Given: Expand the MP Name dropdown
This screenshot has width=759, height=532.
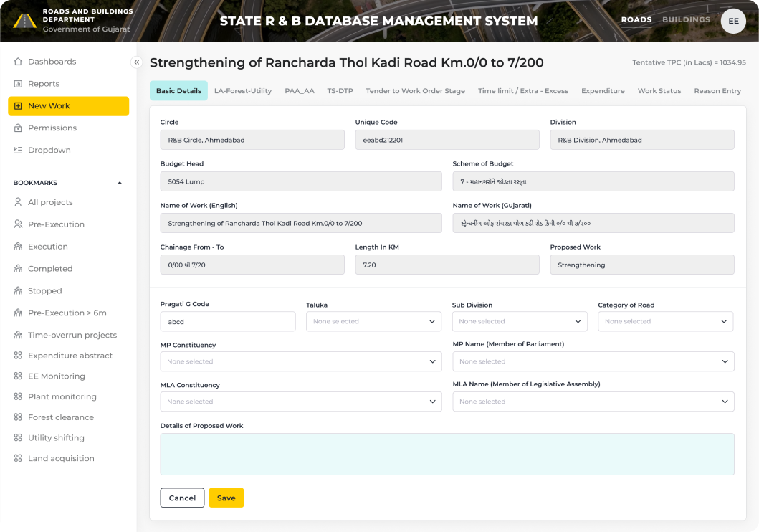Looking at the screenshot, I should tap(593, 361).
